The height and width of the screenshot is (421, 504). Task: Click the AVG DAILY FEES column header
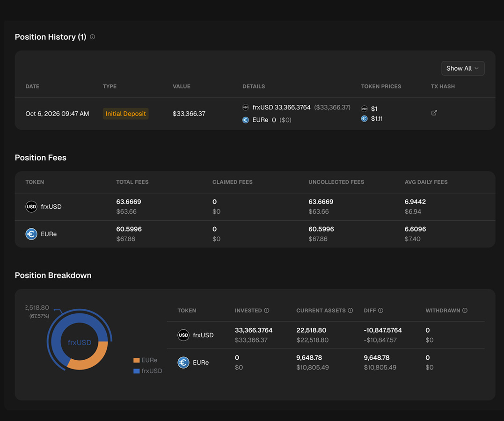[x=426, y=182]
